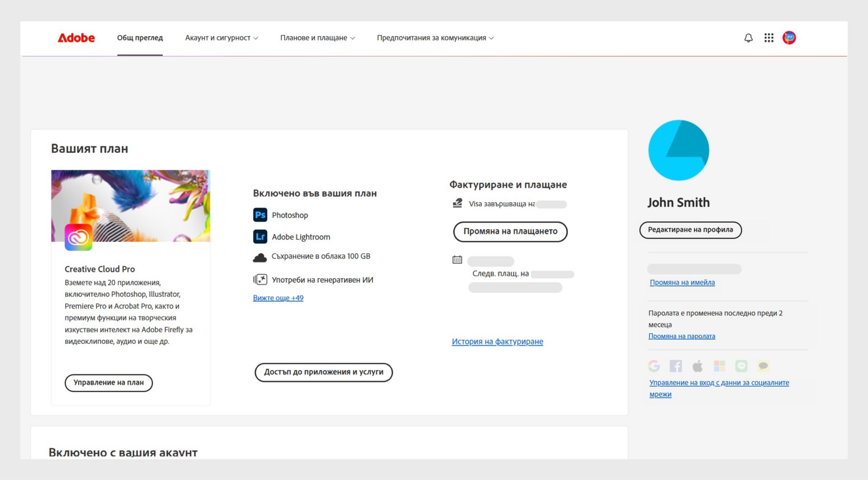
Task: Select the Adobe Lightroom icon
Action: (260, 237)
